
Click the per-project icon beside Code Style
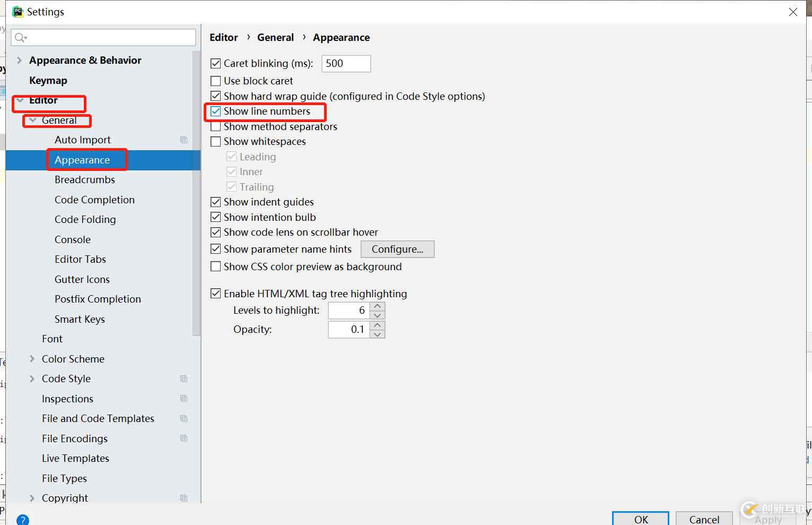coord(184,378)
